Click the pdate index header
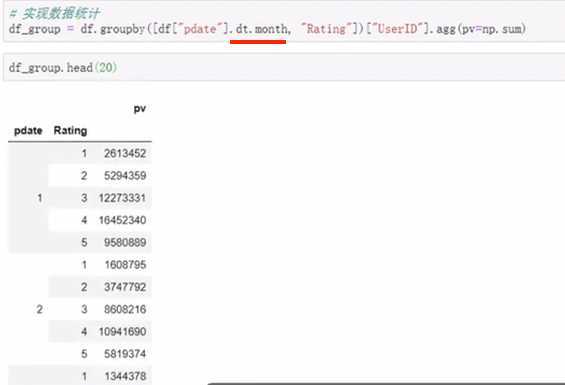The width and height of the screenshot is (565, 385). (x=28, y=130)
